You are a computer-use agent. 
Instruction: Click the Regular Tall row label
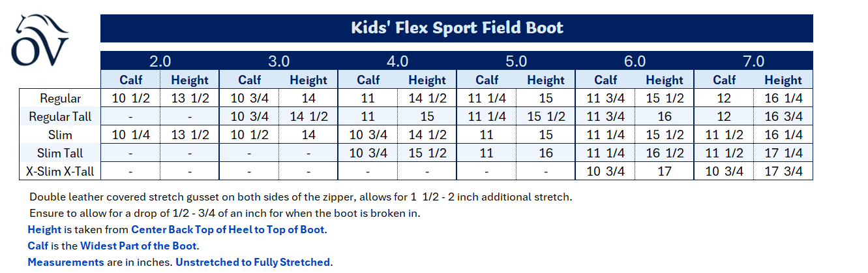click(60, 117)
